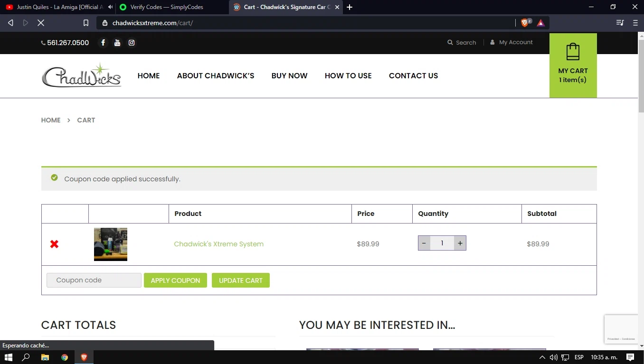Click the reCAPTCHA badge

(621, 329)
